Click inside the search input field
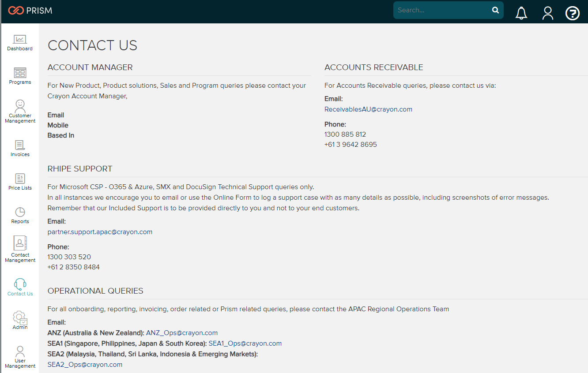 [x=441, y=10]
